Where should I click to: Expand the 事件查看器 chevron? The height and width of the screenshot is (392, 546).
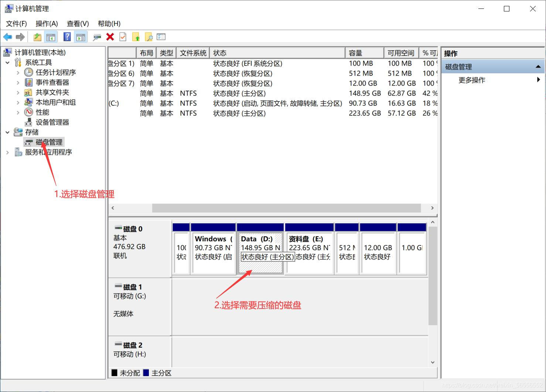coord(18,83)
